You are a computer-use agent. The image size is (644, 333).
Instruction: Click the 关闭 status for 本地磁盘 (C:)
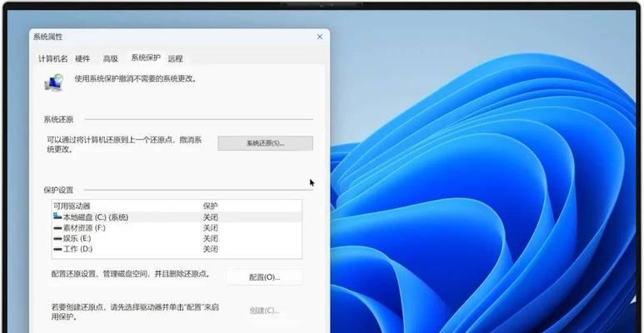(210, 217)
